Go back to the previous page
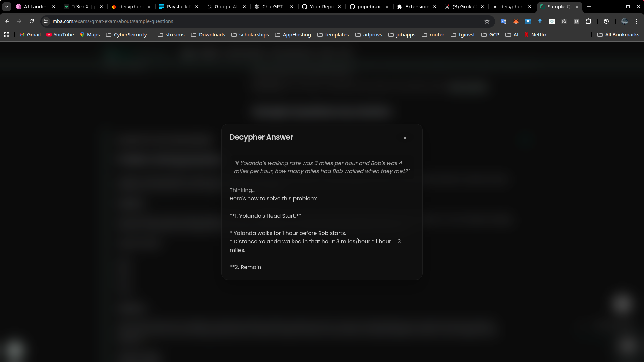Screen dimensions: 644x362 point(7,21)
